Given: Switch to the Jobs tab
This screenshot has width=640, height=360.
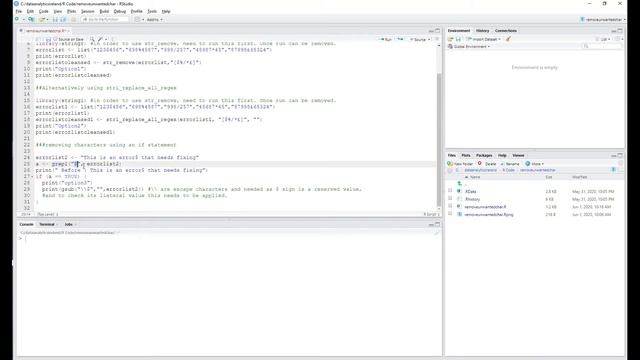Looking at the screenshot, I should pos(68,224).
